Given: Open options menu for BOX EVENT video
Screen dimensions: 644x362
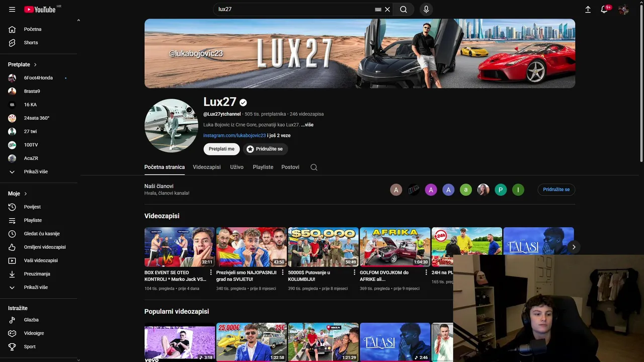Looking at the screenshot, I should pyautogui.click(x=211, y=273).
